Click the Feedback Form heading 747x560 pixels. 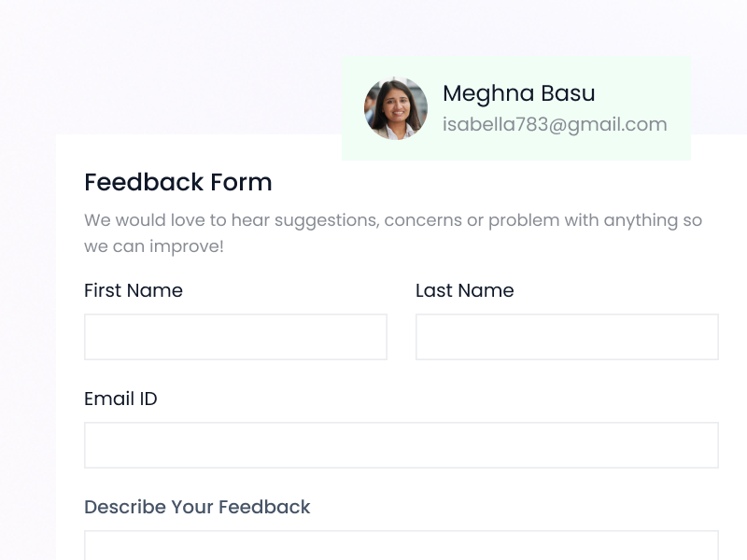[177, 182]
